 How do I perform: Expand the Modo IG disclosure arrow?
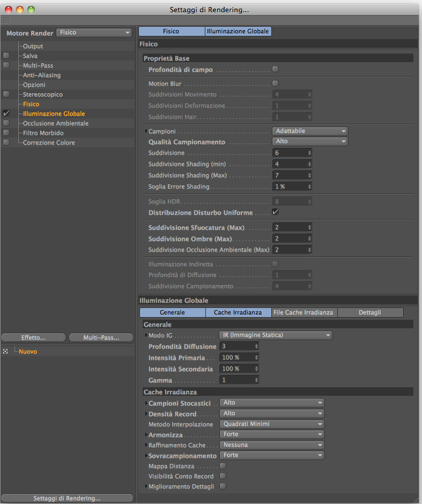[x=146, y=335]
